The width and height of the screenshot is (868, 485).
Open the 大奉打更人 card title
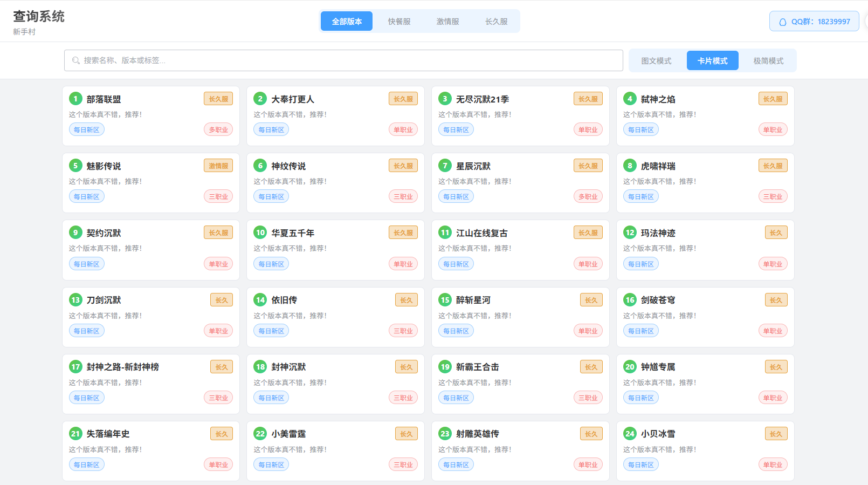293,99
